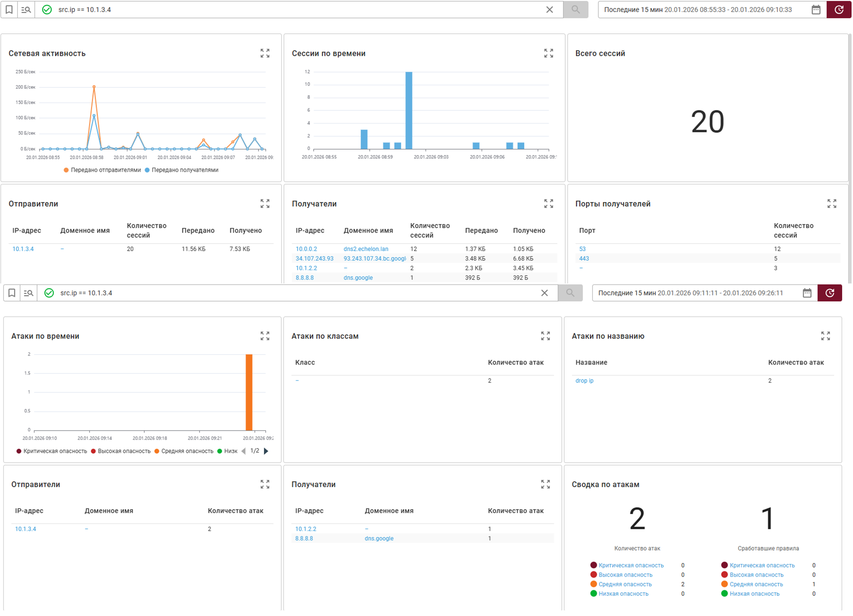Expand Атаки по классам widget
Screen dimensions: 853x616
coord(545,336)
